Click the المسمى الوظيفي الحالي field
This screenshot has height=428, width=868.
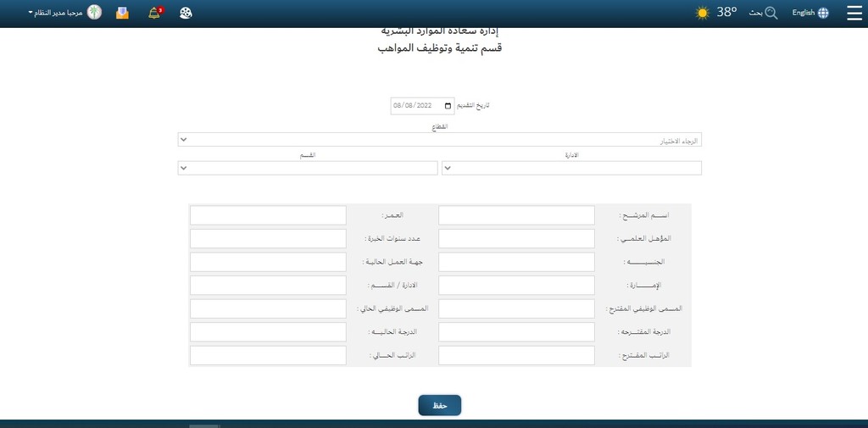268,308
